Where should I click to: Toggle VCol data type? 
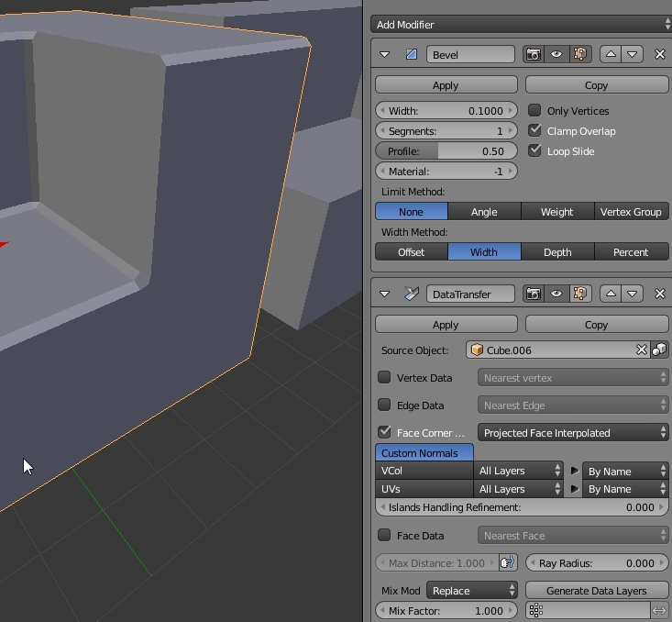coord(424,471)
